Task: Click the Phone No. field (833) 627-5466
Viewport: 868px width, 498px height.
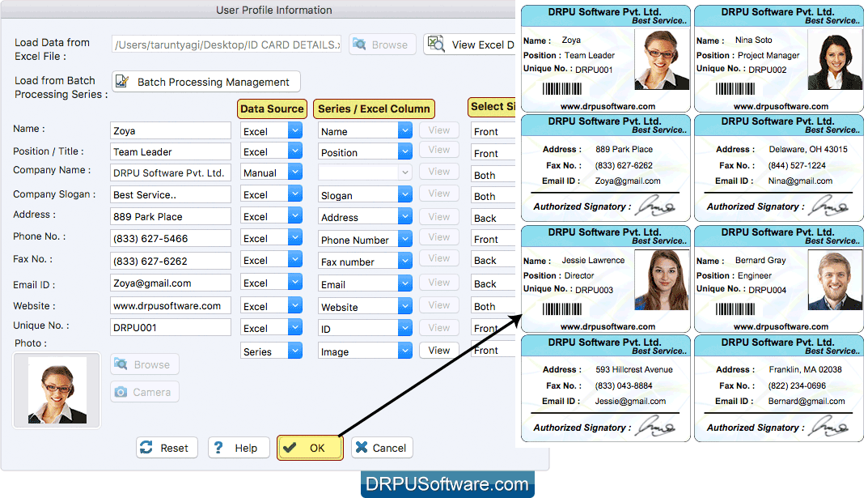Action: click(171, 238)
